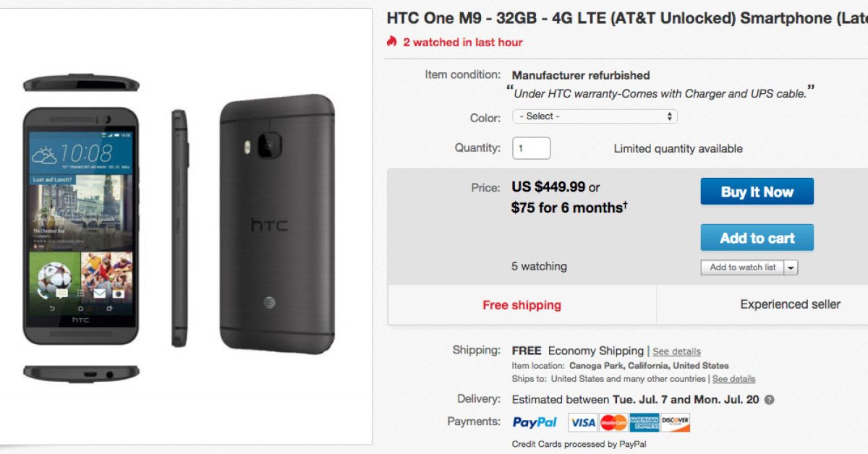Click the American Express card icon
The image size is (868, 454).
tap(644, 423)
